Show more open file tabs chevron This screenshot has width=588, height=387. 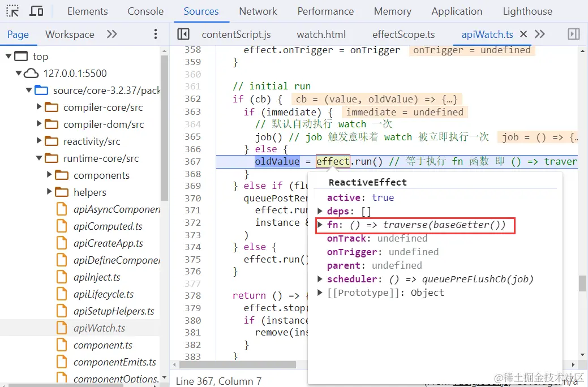[x=540, y=34]
